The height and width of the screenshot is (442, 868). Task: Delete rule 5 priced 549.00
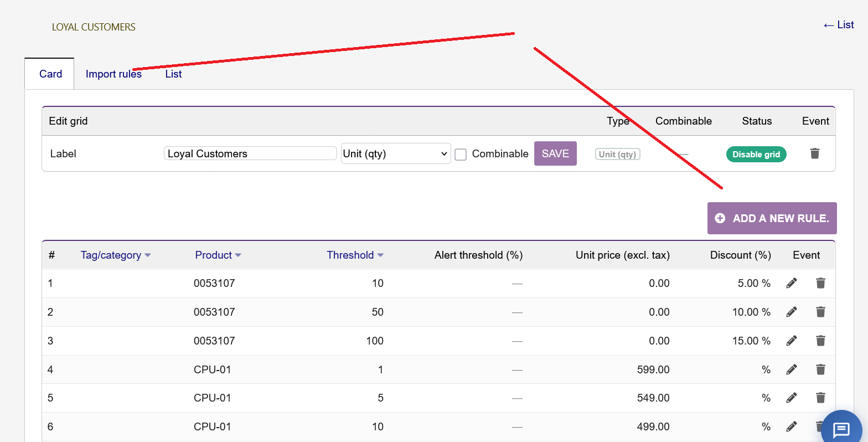(x=820, y=398)
